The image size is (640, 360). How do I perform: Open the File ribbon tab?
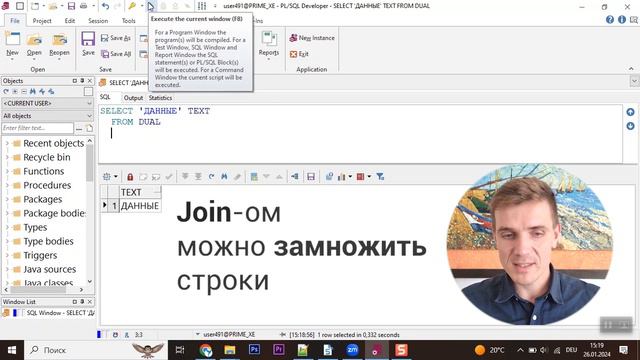click(15, 20)
